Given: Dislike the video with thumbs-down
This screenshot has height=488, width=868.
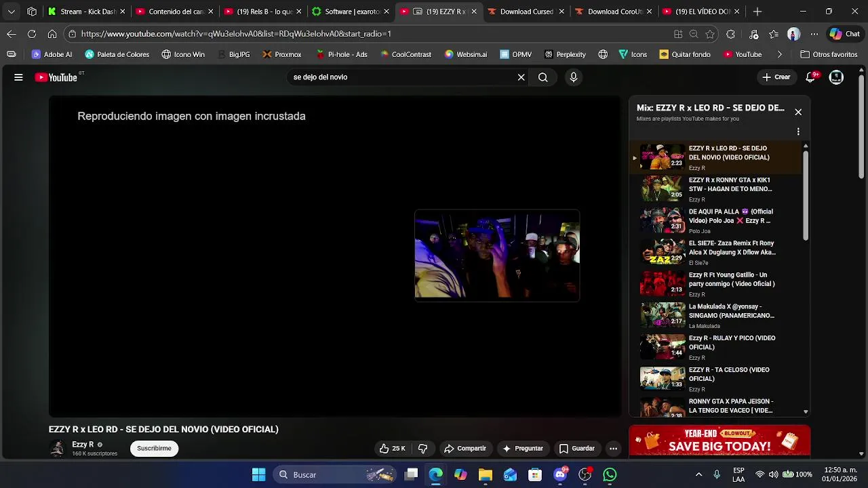Looking at the screenshot, I should point(422,448).
